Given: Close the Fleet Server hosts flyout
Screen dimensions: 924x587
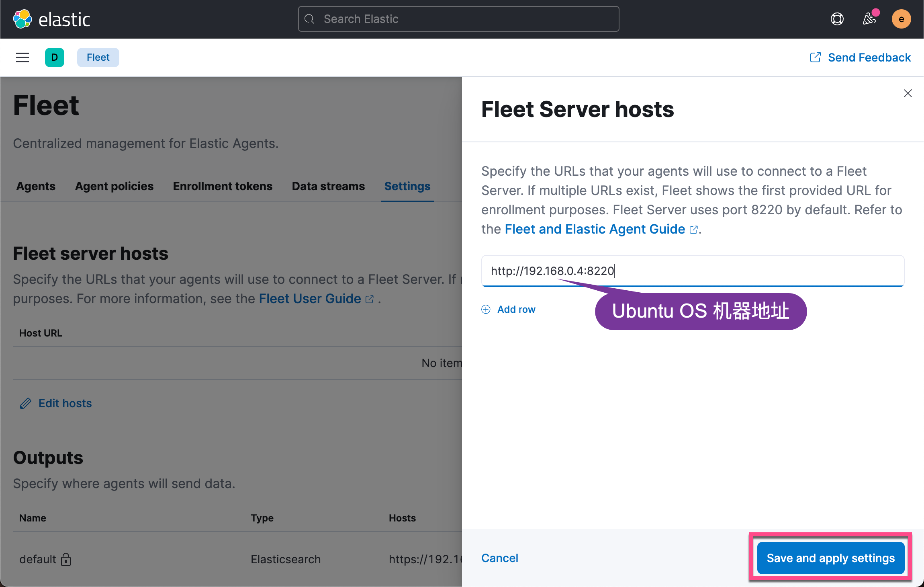Looking at the screenshot, I should [908, 93].
